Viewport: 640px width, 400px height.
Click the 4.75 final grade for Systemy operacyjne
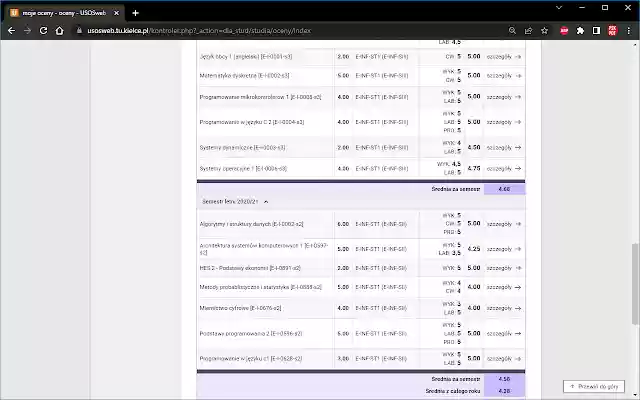[473, 168]
